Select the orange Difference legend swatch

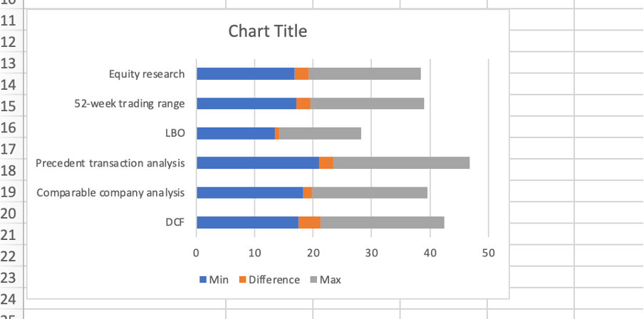pos(241,280)
